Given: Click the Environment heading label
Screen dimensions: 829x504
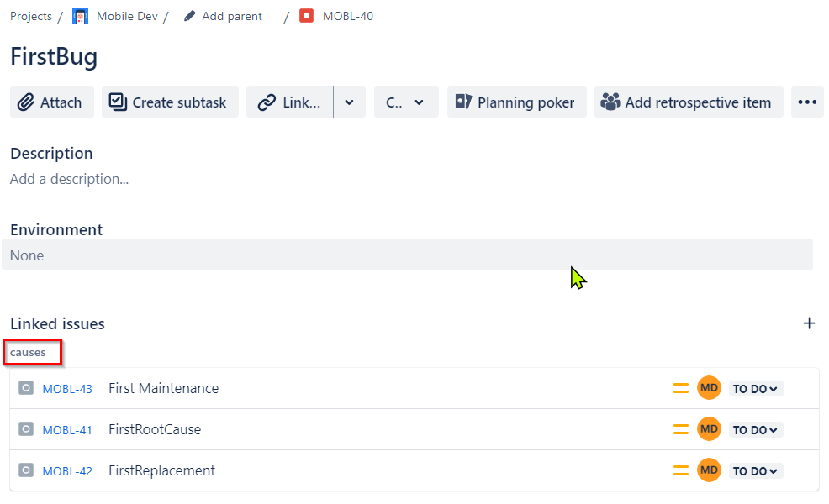Looking at the screenshot, I should (x=56, y=230).
